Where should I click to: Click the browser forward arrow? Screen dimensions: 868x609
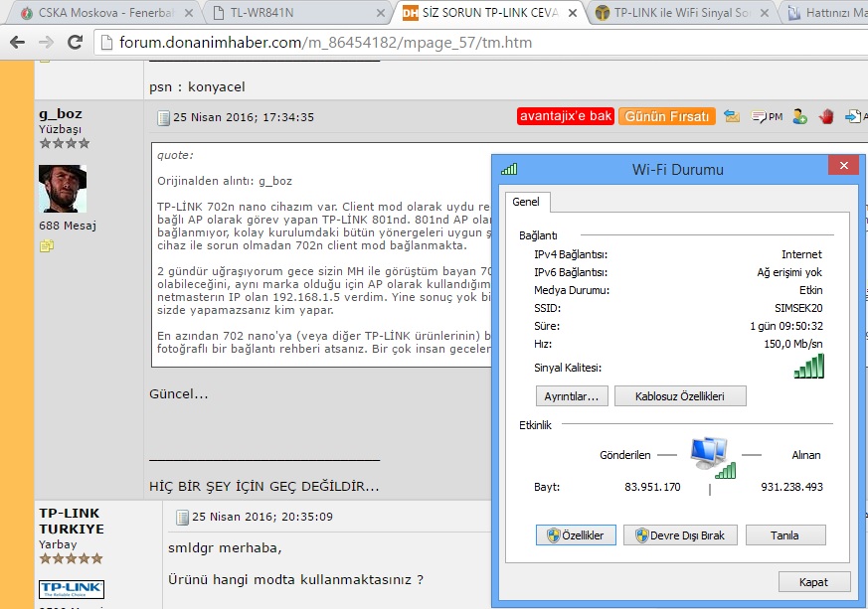[x=46, y=42]
